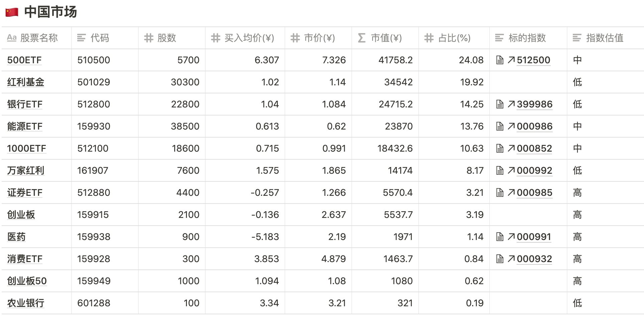Viewport: 644px width, 320px height.
Task: Click the hash icon in 股数 header
Action: 148,38
